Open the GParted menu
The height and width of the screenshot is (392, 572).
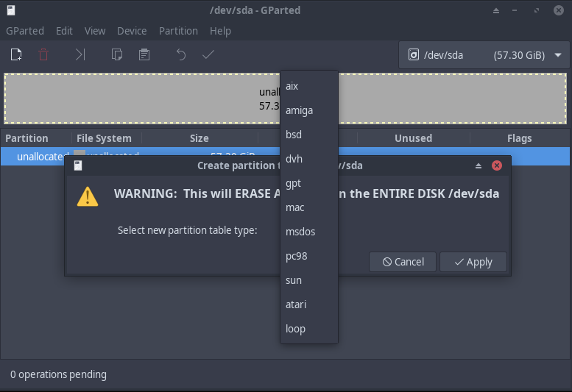(x=25, y=31)
